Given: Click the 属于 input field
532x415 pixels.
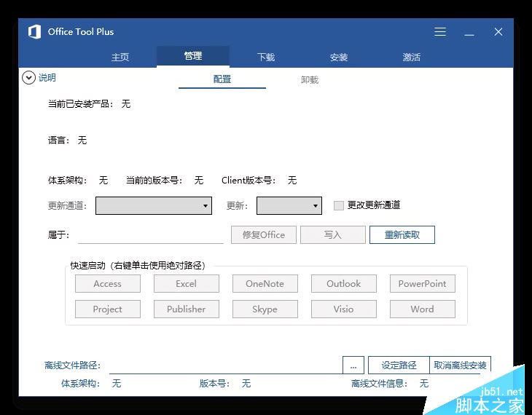Looking at the screenshot, I should 151,235.
